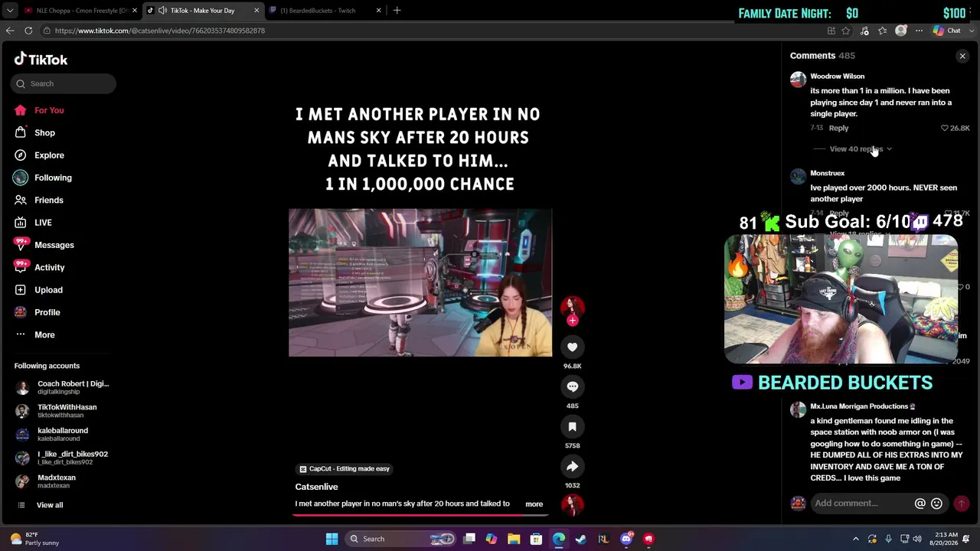Open a new browser tab
980x551 pixels.
(x=397, y=11)
